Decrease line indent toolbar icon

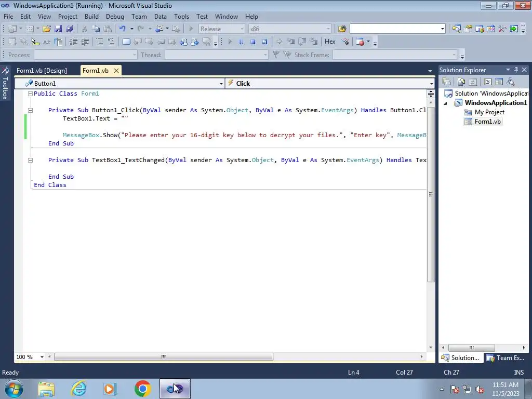pyautogui.click(x=73, y=42)
